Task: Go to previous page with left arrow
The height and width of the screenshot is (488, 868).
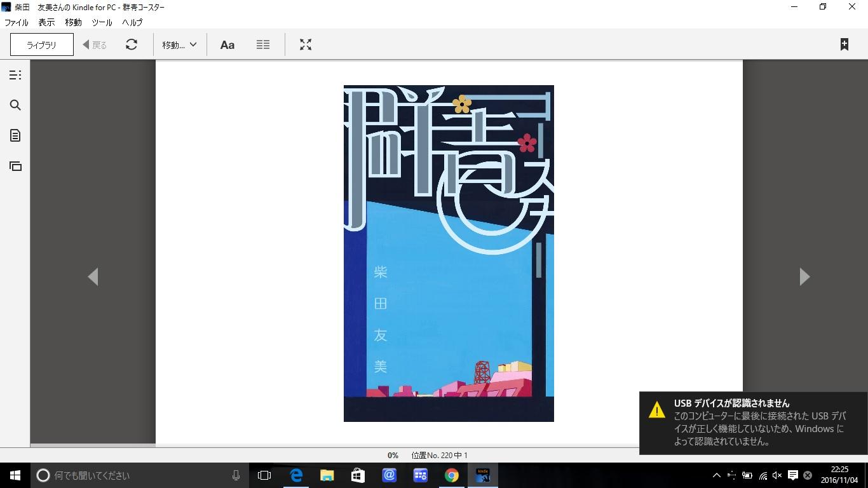Action: coord(93,276)
